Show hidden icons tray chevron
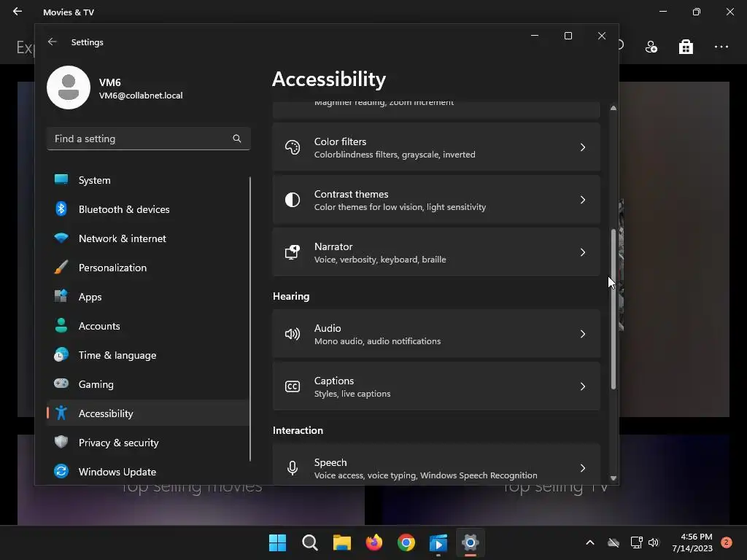This screenshot has width=747, height=560. point(589,542)
